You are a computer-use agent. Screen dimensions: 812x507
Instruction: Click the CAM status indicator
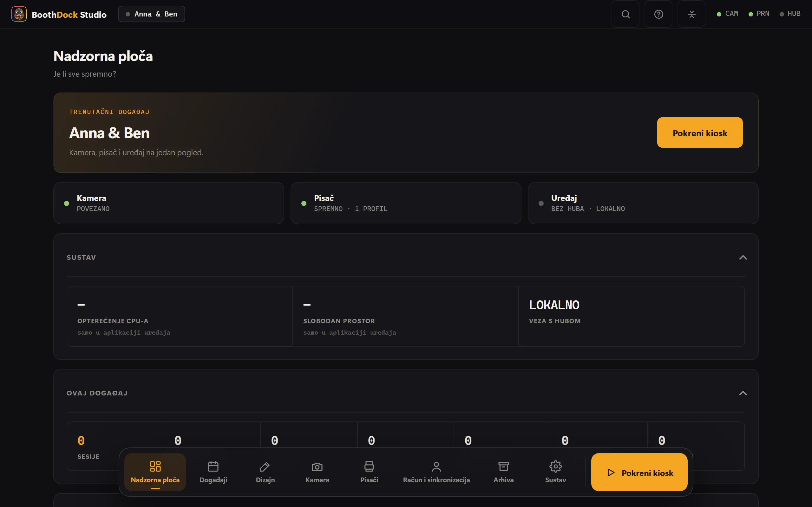tap(727, 14)
